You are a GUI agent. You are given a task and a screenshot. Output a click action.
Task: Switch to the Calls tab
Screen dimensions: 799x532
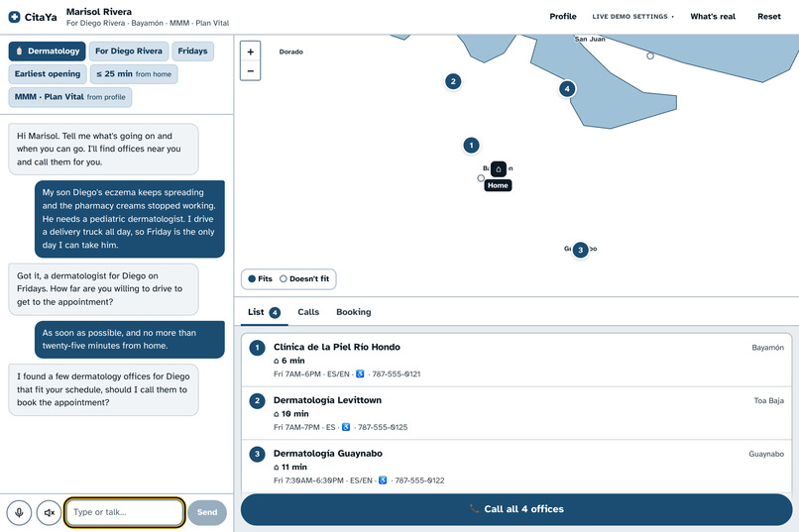click(308, 312)
